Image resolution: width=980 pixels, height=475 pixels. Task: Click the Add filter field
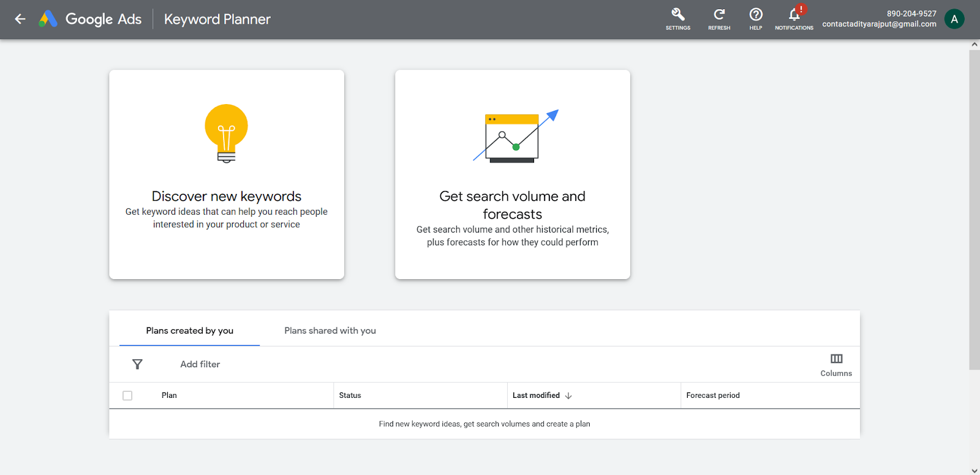200,364
